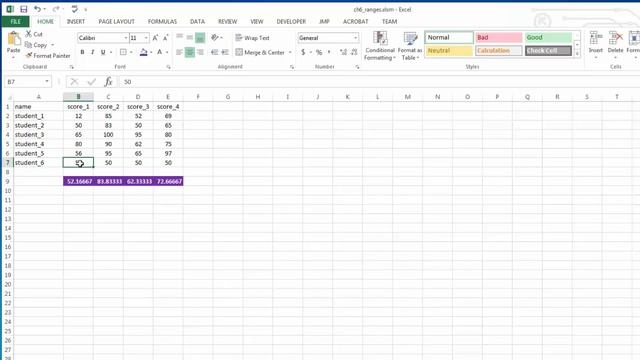This screenshot has height=360, width=640.
Task: Select the cell containing 52.16667
Action: coord(78,181)
